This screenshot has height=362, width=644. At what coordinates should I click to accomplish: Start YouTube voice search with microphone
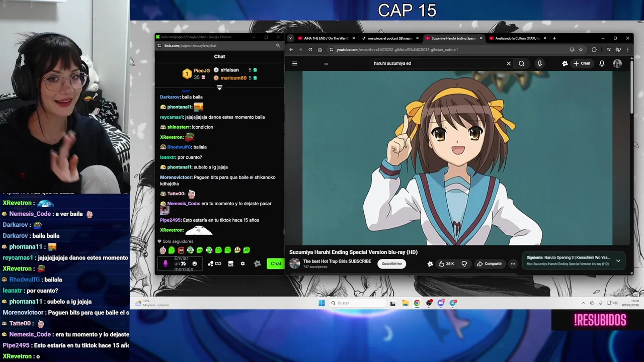coord(540,63)
